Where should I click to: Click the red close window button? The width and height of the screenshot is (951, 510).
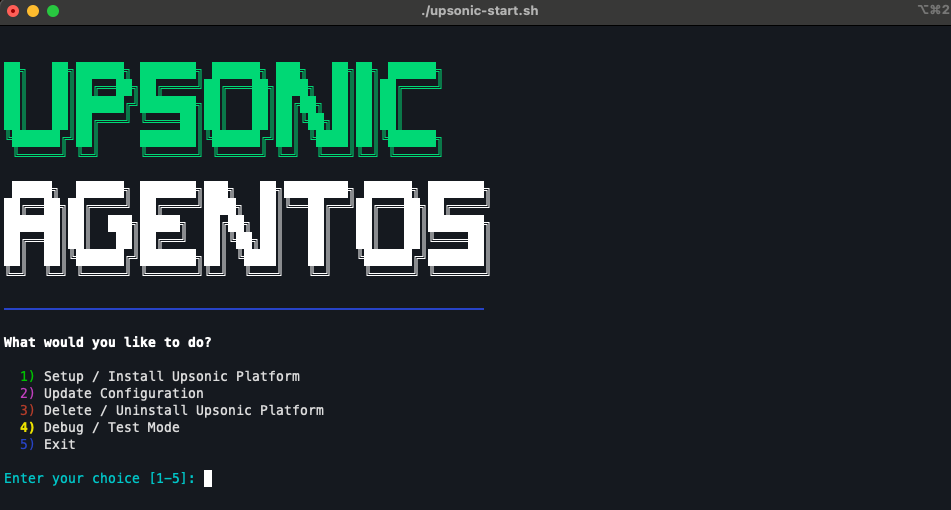13,11
